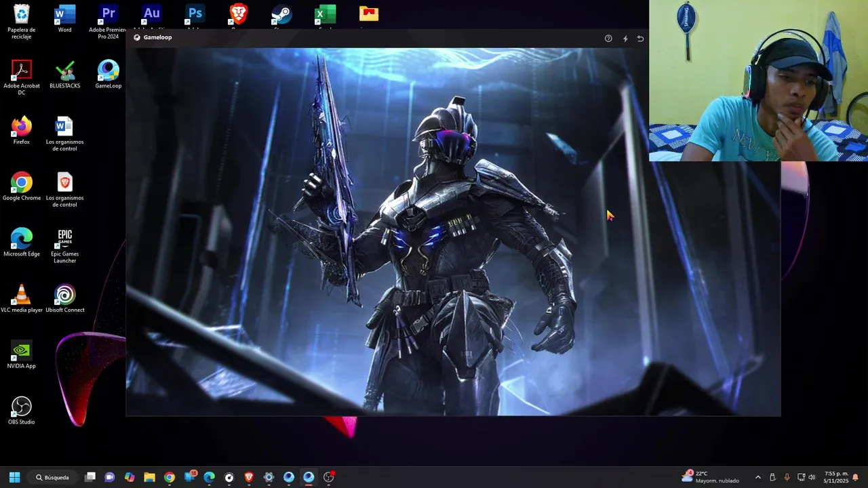Open the Gameloop help question-mark icon
Viewport: 868px width, 488px height.
(x=608, y=39)
